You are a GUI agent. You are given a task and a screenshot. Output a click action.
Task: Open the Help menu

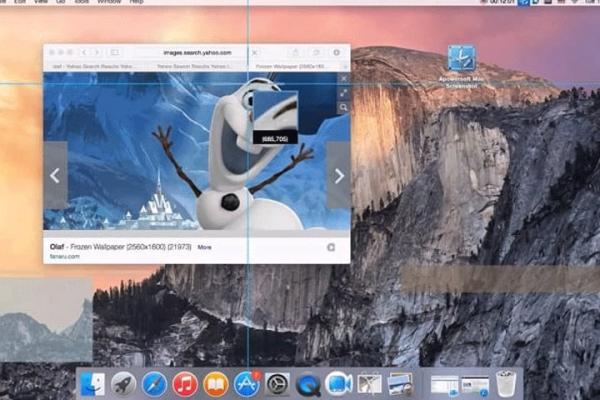click(x=136, y=2)
